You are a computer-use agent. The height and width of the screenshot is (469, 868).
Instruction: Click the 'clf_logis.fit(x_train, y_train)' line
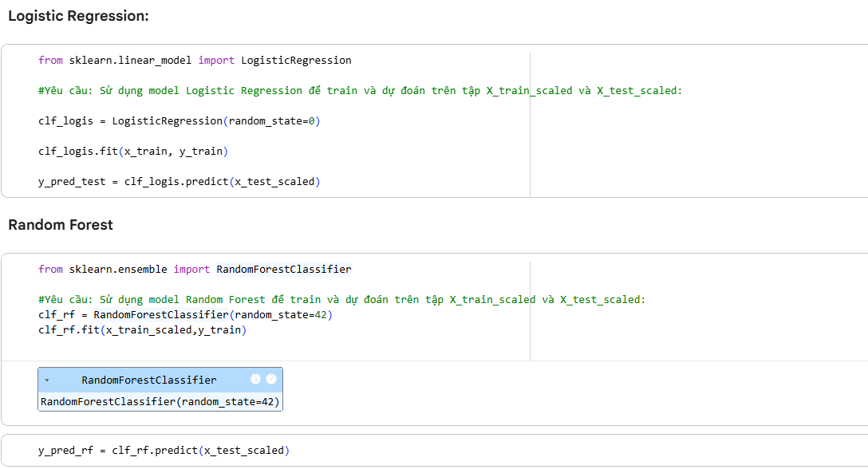(x=133, y=152)
